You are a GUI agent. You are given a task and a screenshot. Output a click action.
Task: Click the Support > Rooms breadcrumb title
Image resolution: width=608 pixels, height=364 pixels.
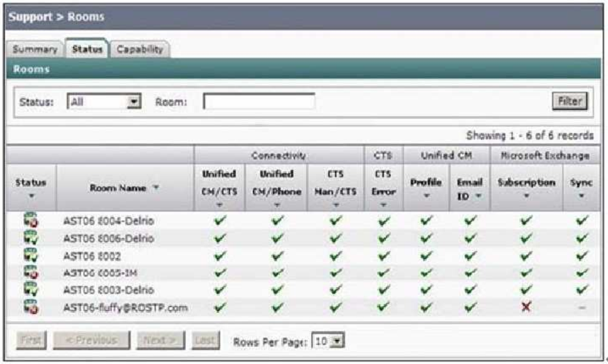click(x=57, y=17)
